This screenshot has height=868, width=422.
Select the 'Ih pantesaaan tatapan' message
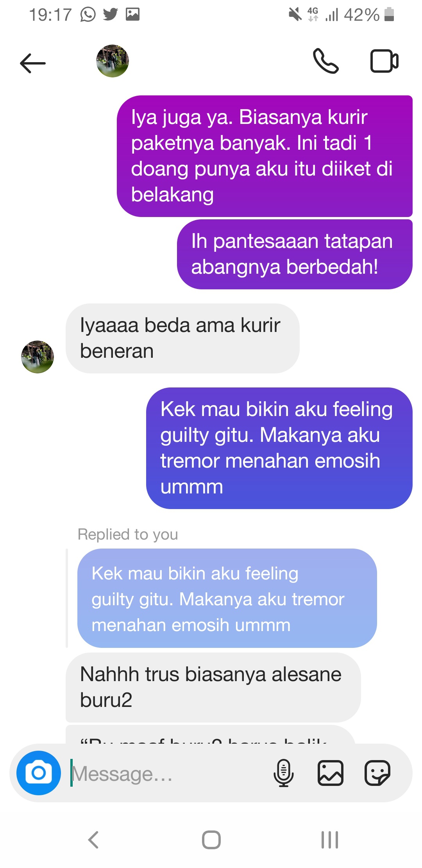295,254
